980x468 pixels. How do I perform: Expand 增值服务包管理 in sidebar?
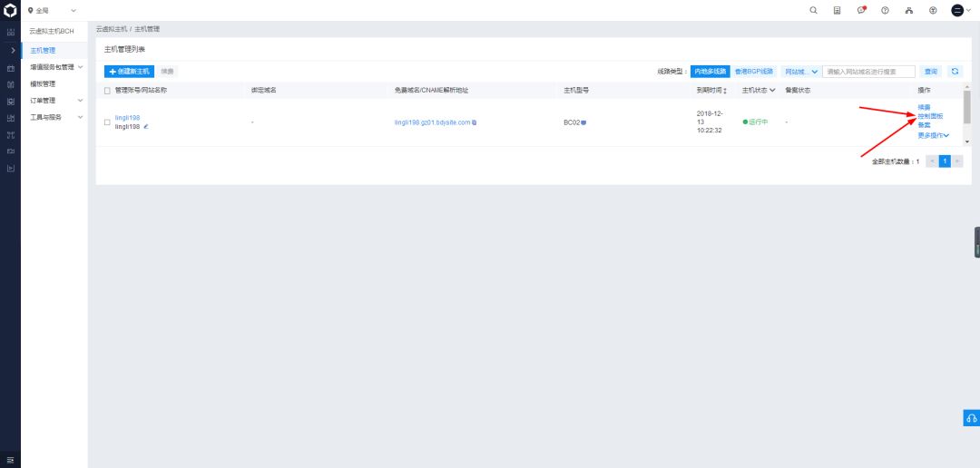tap(80, 67)
